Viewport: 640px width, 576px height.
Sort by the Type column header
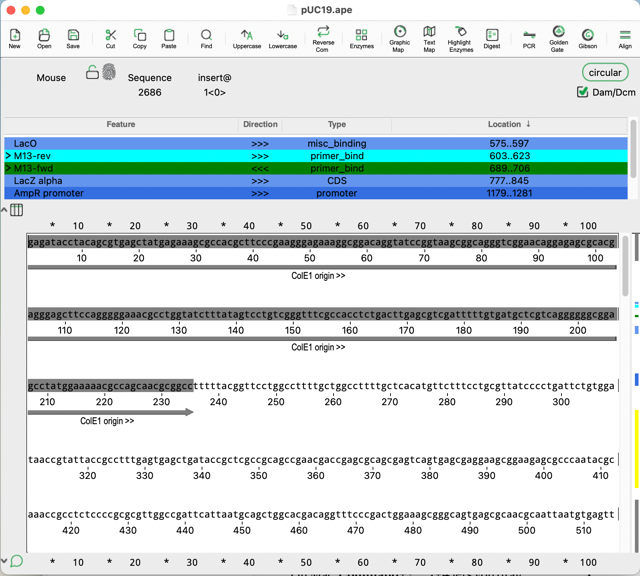[337, 124]
